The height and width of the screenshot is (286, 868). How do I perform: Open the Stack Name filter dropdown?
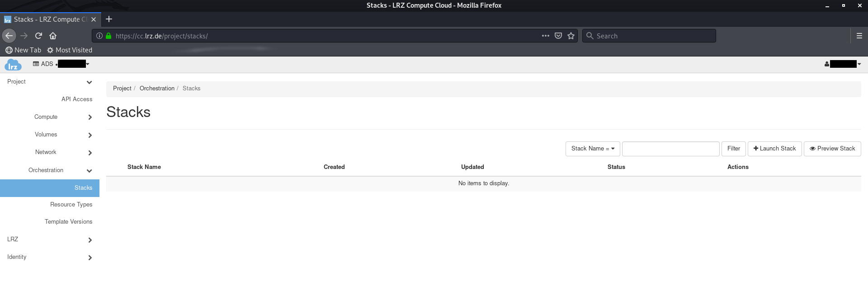(592, 149)
